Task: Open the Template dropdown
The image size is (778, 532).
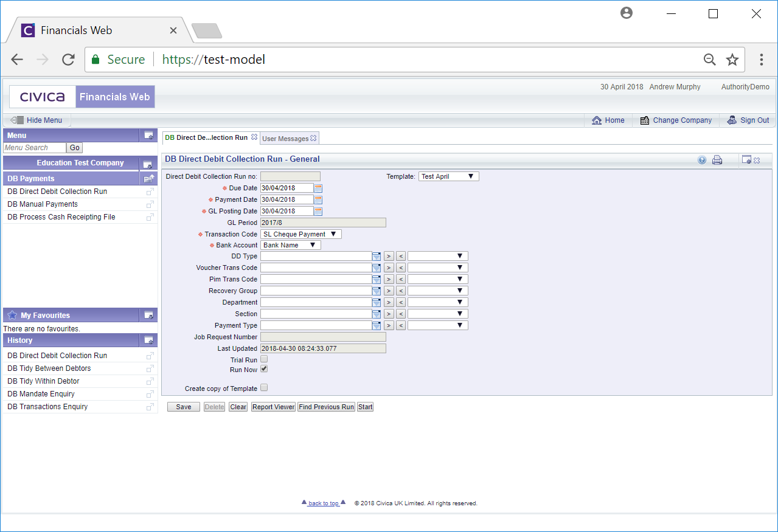Action: coord(448,177)
